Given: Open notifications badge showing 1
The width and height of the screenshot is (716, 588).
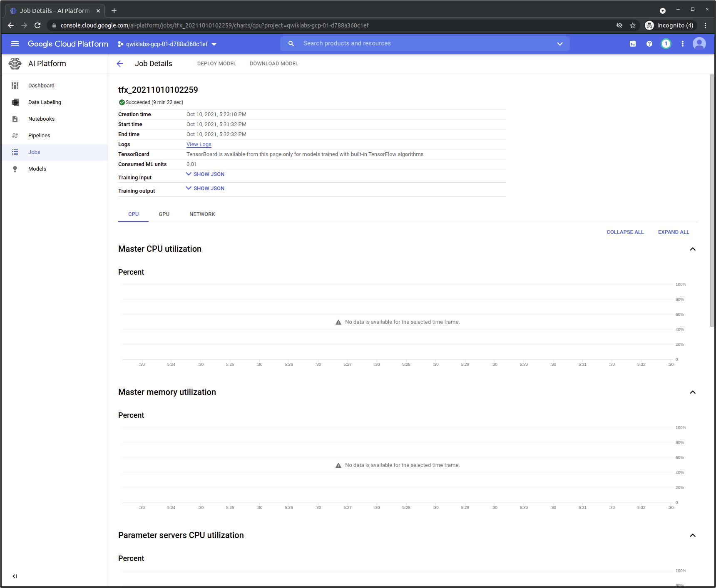Looking at the screenshot, I should (x=666, y=44).
